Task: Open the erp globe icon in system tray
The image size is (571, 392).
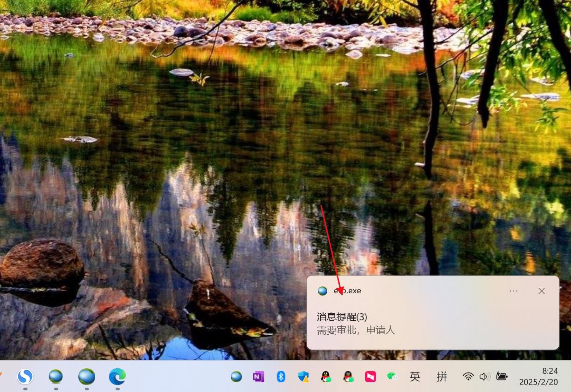Action: pos(236,377)
